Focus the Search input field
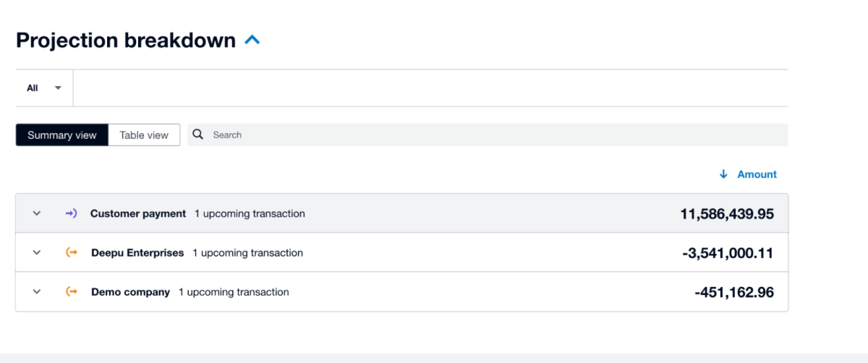 (x=492, y=135)
